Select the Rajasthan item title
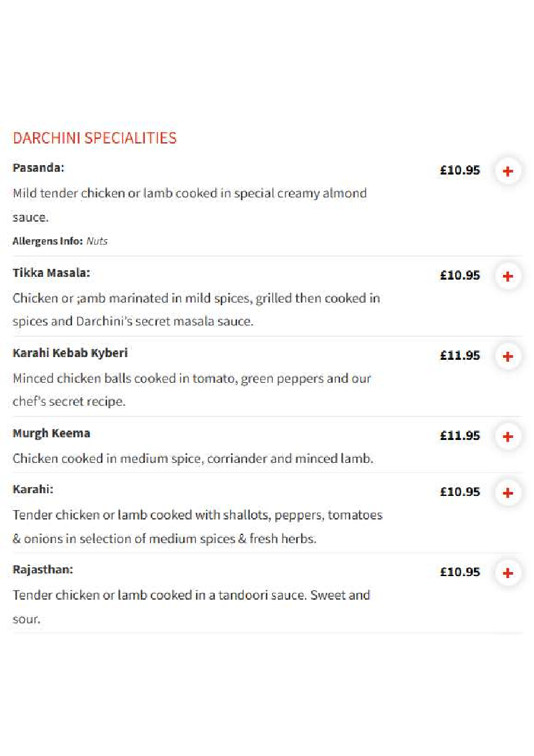The width and height of the screenshot is (534, 756). 43,569
